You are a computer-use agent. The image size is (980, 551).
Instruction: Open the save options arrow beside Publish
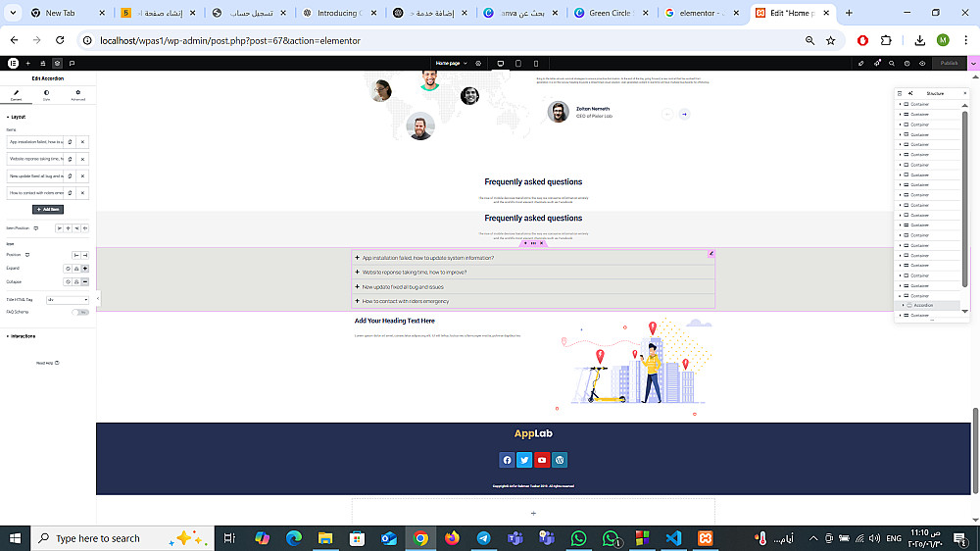(973, 63)
